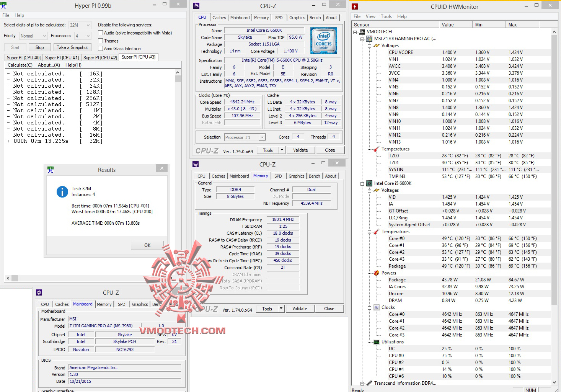Click the CPU-Z icon in the CPU window title bar
561x392 pixels.
point(196,6)
